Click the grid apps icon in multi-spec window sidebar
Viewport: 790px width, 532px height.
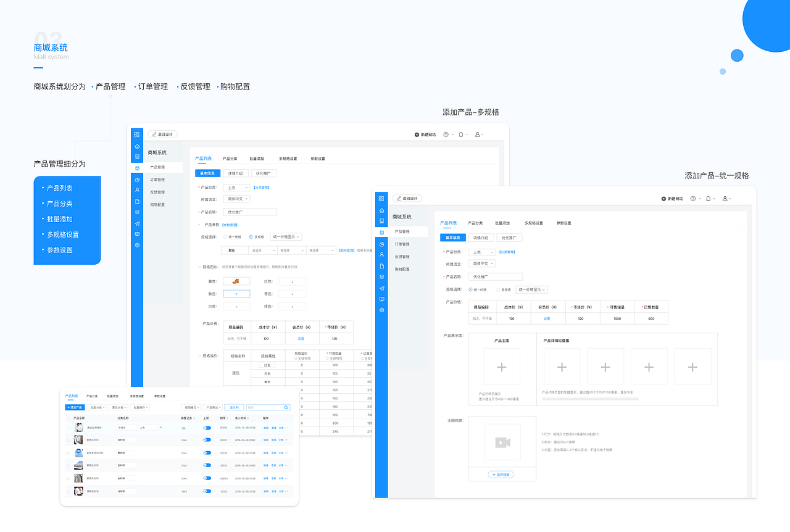coord(137,134)
